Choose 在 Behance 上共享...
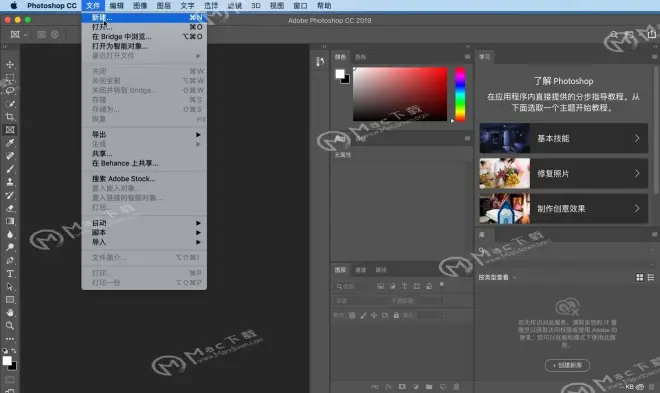 coord(144,163)
